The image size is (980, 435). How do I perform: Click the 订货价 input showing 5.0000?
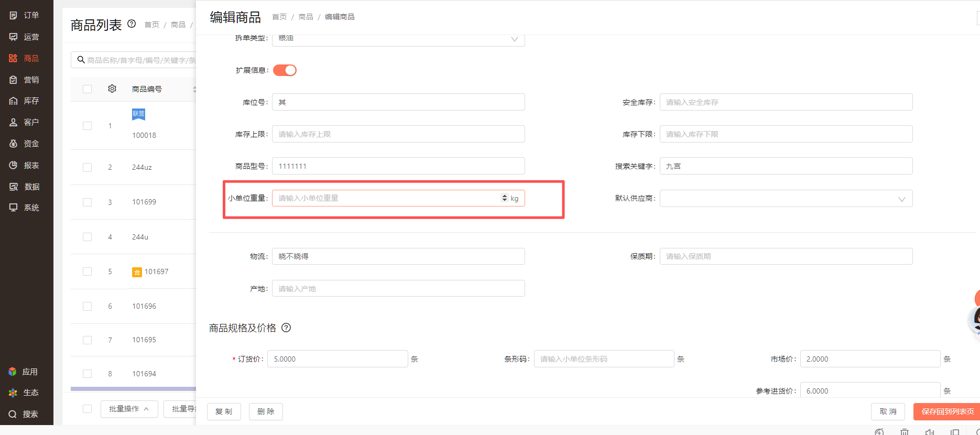(x=337, y=359)
